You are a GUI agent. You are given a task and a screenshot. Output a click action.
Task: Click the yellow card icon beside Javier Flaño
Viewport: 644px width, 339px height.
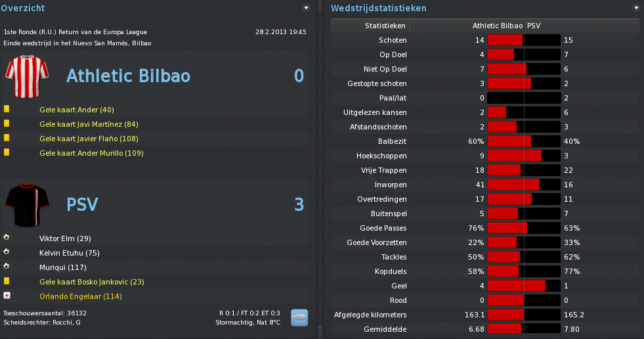7,138
